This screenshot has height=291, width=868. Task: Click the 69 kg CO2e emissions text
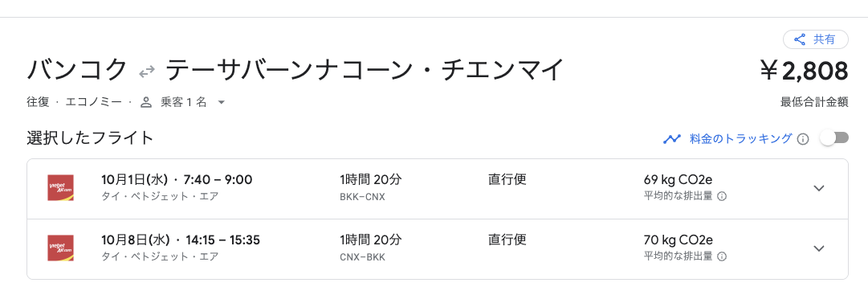click(679, 179)
